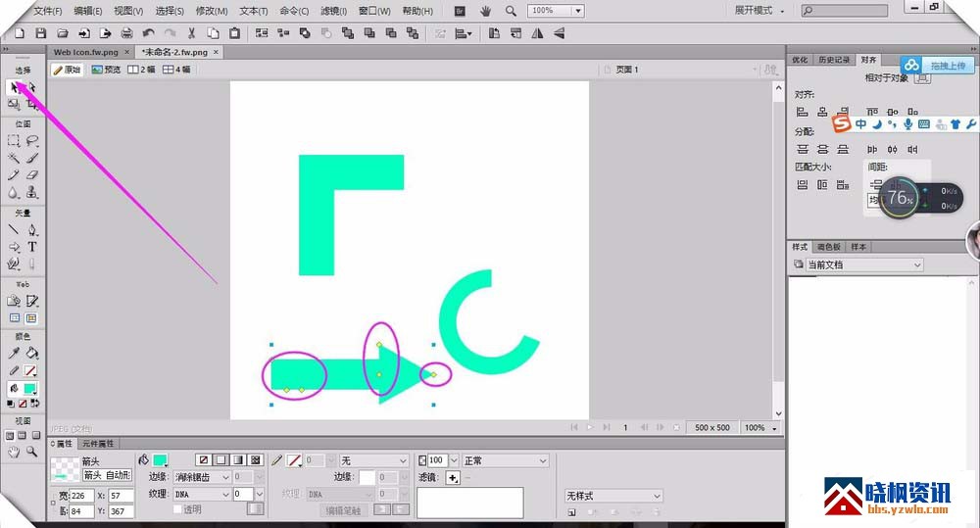Select the Text tool
Screen dimensions: 980x528
click(32, 247)
